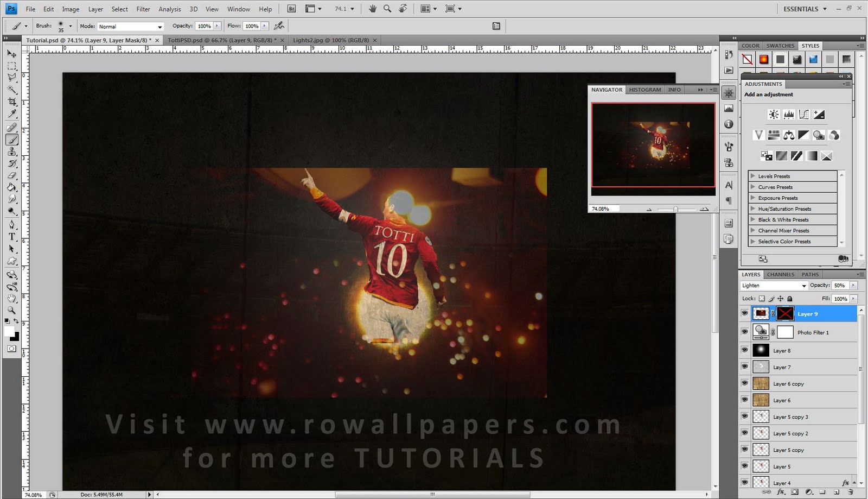This screenshot has width=868, height=499.
Task: Open the Brush Preset picker arrow
Action: [71, 26]
